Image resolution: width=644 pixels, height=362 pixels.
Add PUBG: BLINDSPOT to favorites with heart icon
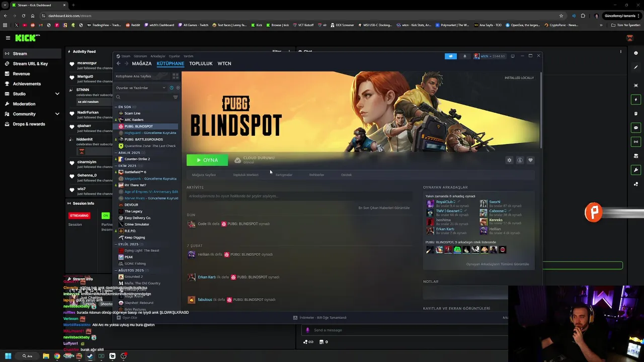click(x=530, y=160)
